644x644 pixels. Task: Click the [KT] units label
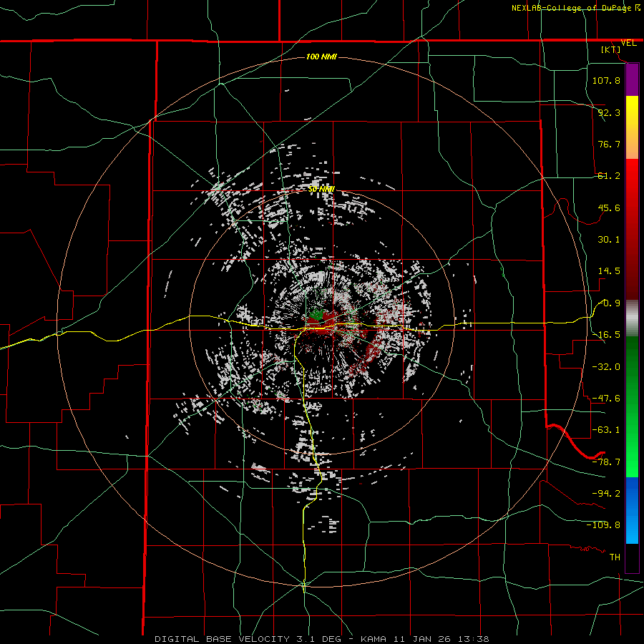[x=611, y=49]
